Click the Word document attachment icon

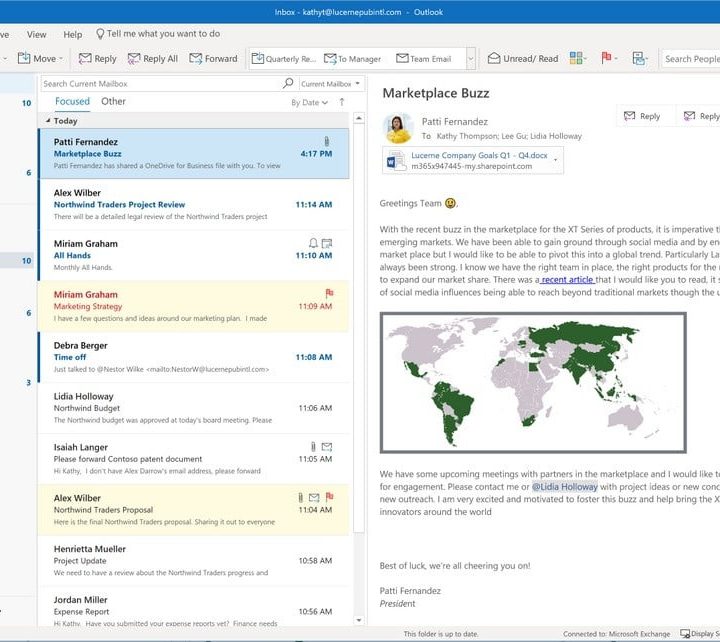pyautogui.click(x=394, y=161)
